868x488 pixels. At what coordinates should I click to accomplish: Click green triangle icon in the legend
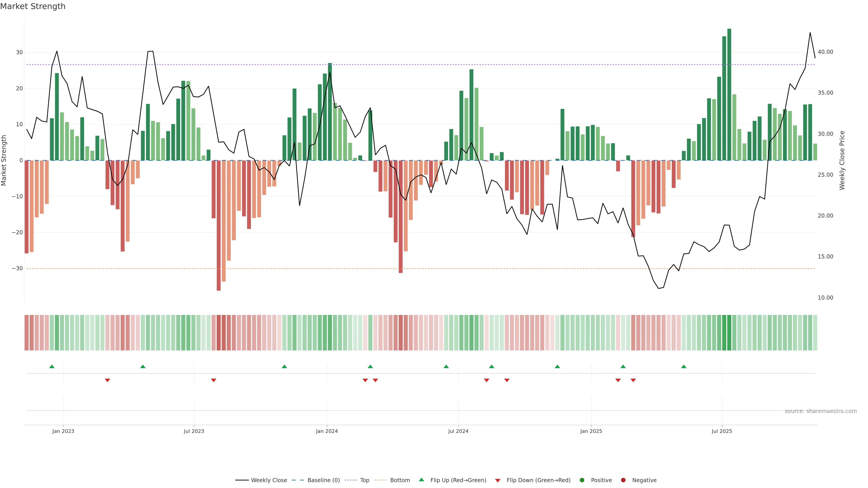click(421, 480)
